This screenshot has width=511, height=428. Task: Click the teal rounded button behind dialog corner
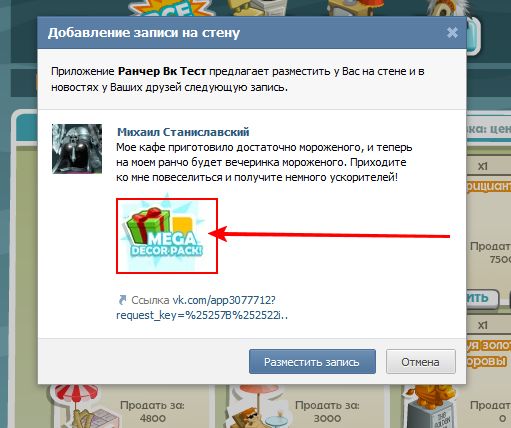click(x=473, y=37)
